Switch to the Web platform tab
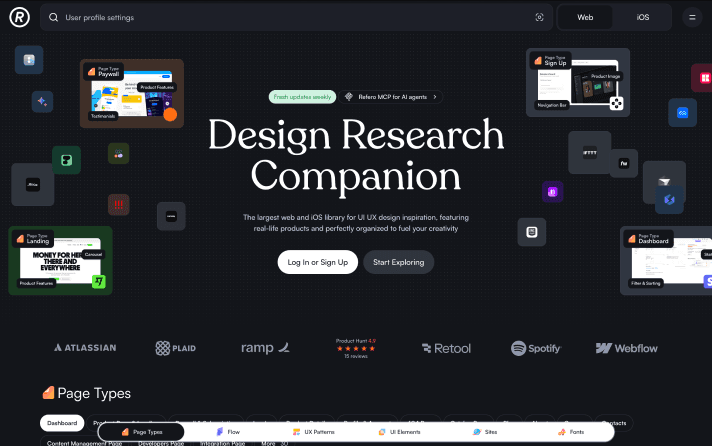712x446 pixels. point(585,17)
